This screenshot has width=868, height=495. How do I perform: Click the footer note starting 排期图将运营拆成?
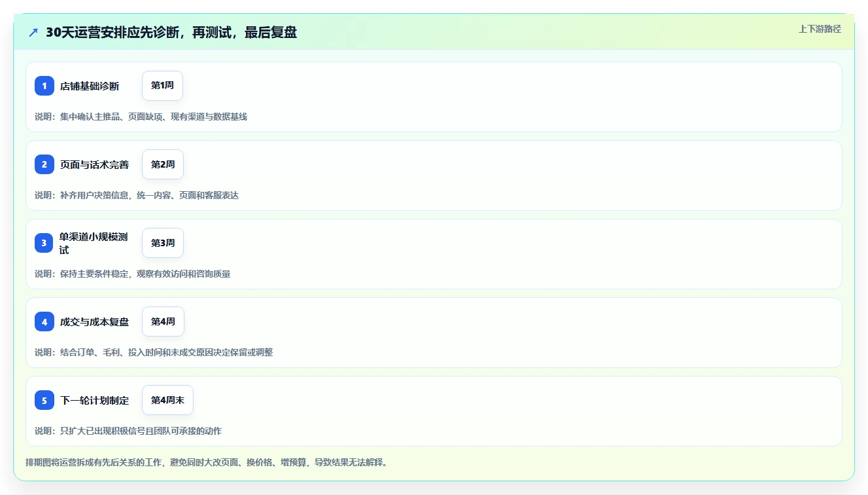[x=207, y=462]
